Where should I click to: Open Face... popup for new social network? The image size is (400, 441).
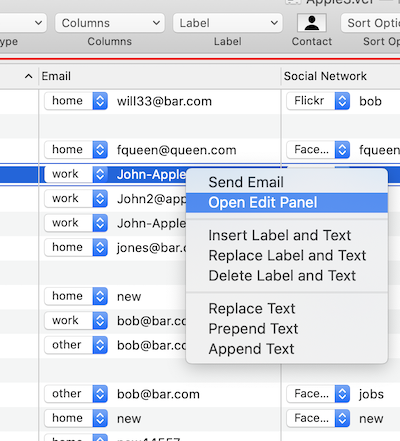(x=318, y=418)
